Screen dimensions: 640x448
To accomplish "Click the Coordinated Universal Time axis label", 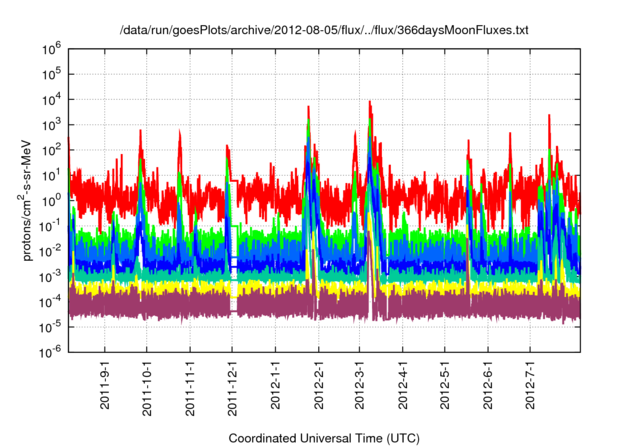I will [323, 438].
